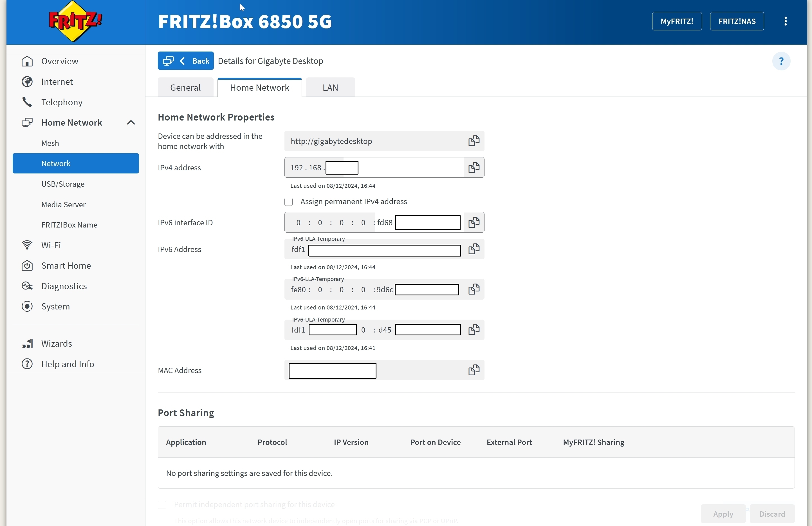This screenshot has height=526, width=812.
Task: Copy the fdf1 address containing d45
Action: click(474, 330)
